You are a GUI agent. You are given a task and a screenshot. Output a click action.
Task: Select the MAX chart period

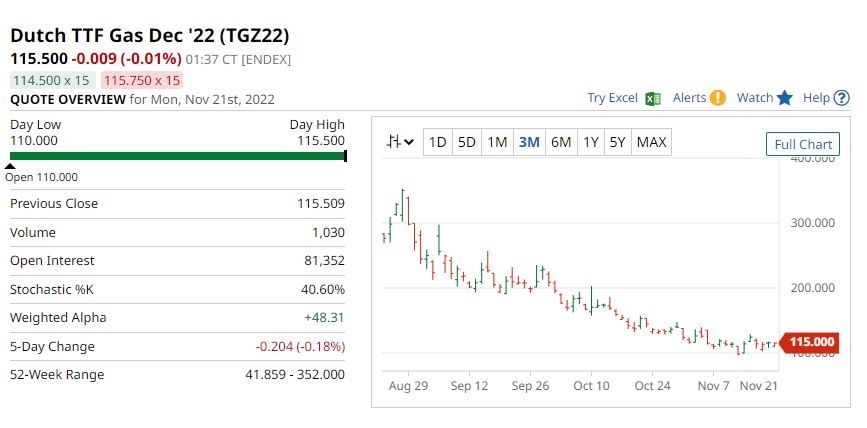click(x=651, y=142)
